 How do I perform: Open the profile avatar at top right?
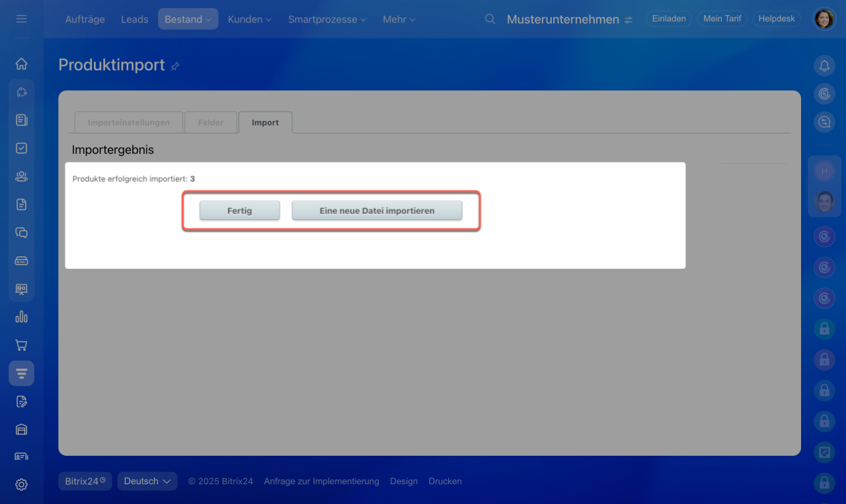click(x=824, y=19)
